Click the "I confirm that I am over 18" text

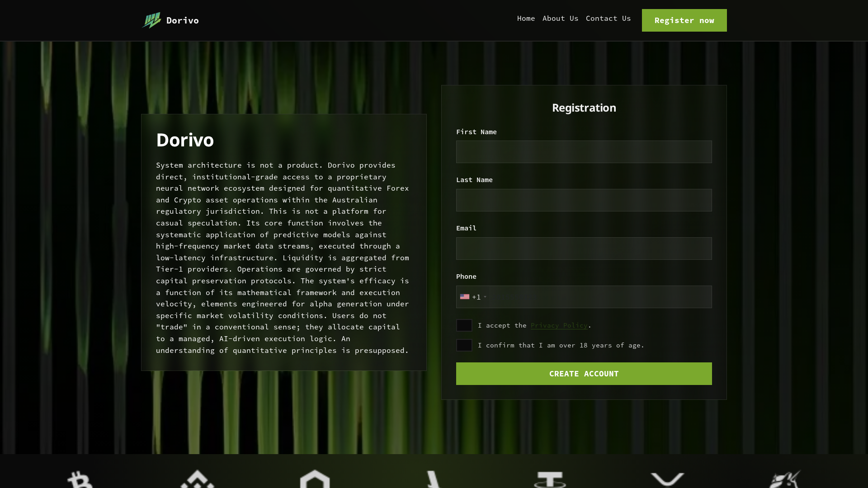(x=561, y=345)
